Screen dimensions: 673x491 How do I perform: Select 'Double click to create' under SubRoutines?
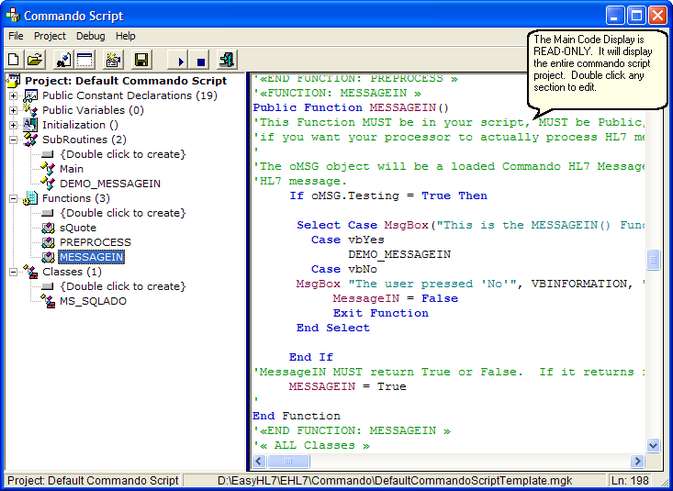(x=123, y=154)
